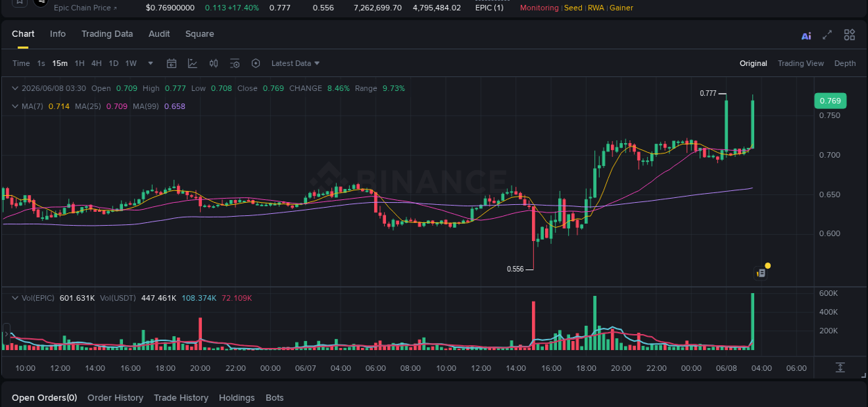Viewport: 868px width, 407px height.
Task: Click the 0.777 high price marker
Action: point(708,93)
